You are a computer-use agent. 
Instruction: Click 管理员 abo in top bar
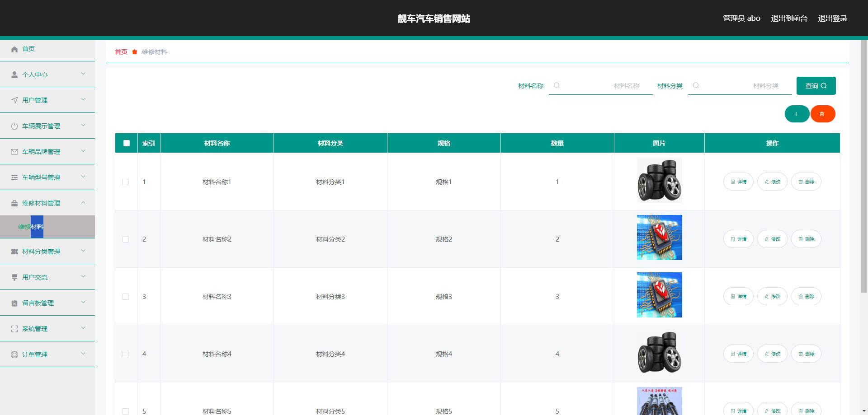pos(741,19)
